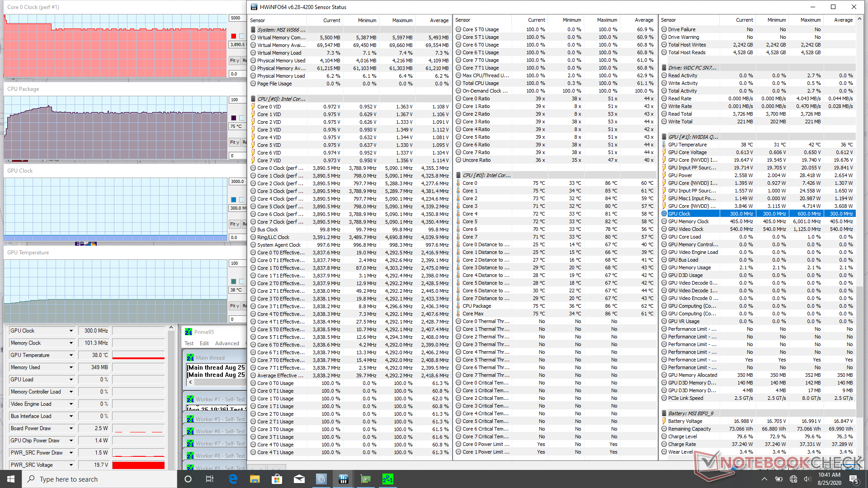Click the Cortana circle icon

click(x=188, y=479)
